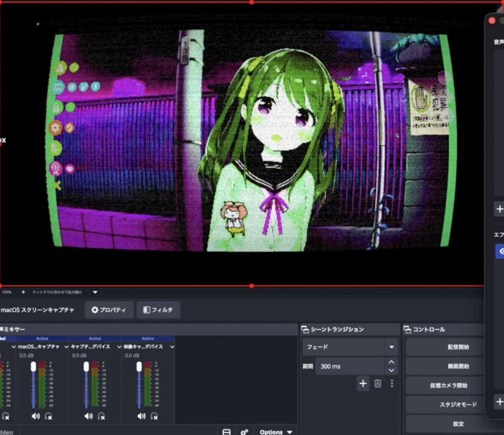This screenshot has width=504, height=435.
Task: Open advanced audio properties gears icon
Action: pyautogui.click(x=245, y=432)
